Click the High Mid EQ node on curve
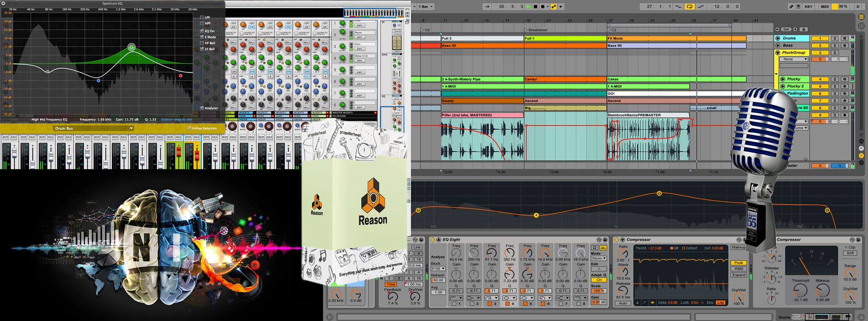 (x=131, y=47)
